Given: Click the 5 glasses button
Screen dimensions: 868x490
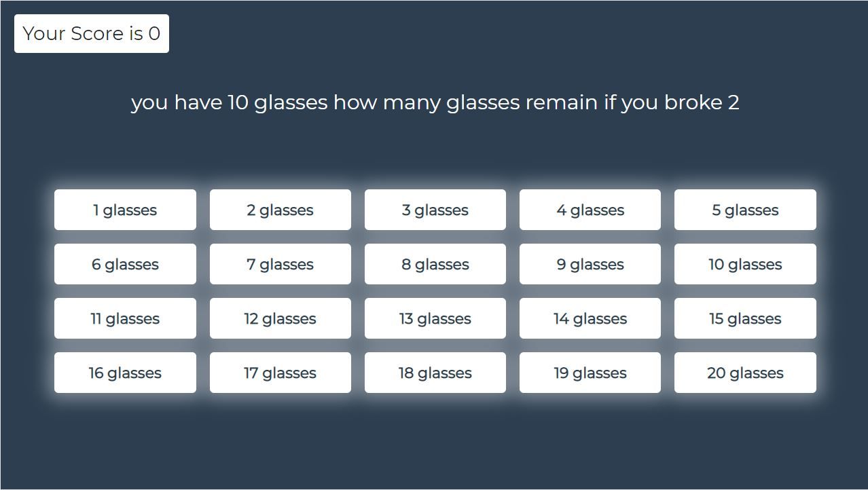Looking at the screenshot, I should pyautogui.click(x=745, y=210).
